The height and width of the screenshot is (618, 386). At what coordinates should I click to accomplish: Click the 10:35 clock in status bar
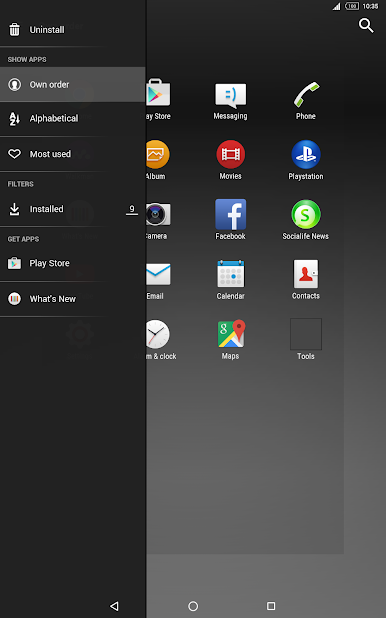pyautogui.click(x=370, y=6)
